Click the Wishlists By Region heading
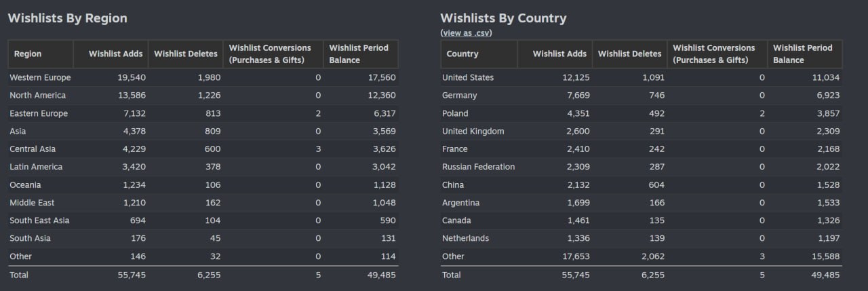 pyautogui.click(x=67, y=18)
